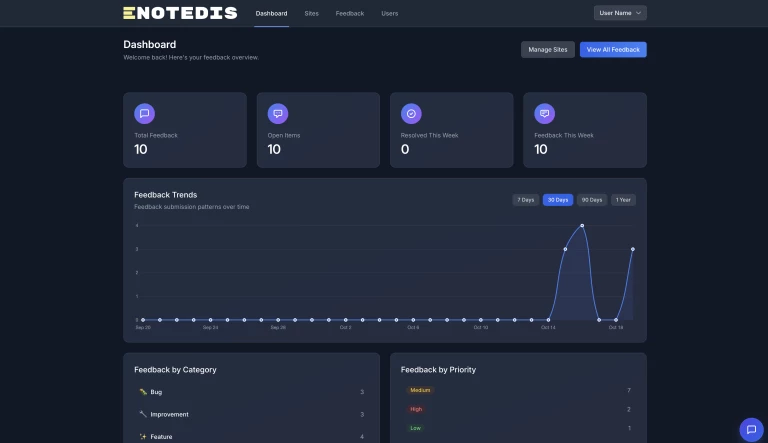Go to the Sites tab
Image resolution: width=768 pixels, height=443 pixels.
click(x=311, y=13)
